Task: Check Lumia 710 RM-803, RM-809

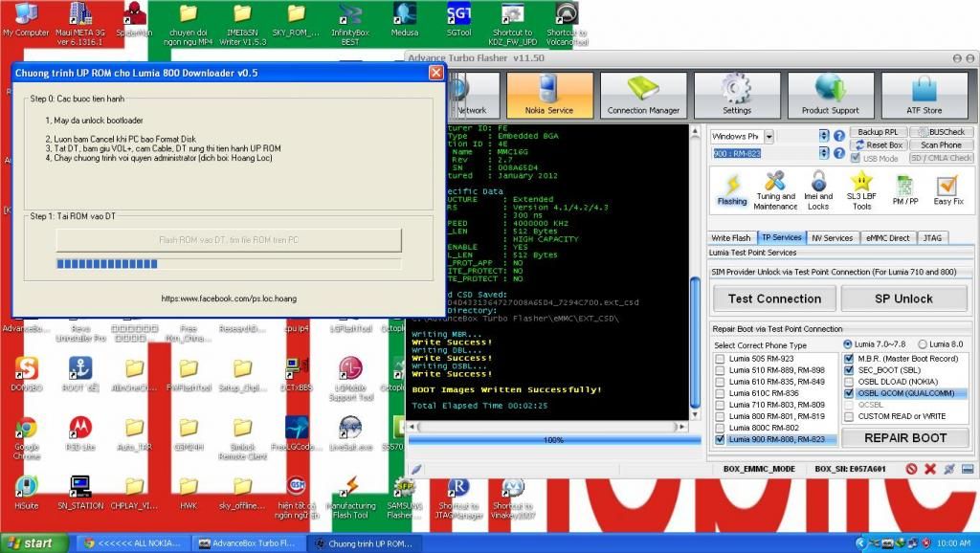Action: 720,405
